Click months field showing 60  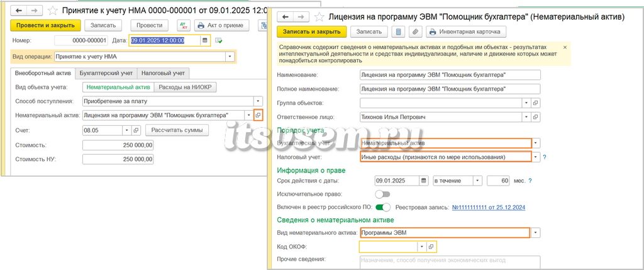point(498,181)
